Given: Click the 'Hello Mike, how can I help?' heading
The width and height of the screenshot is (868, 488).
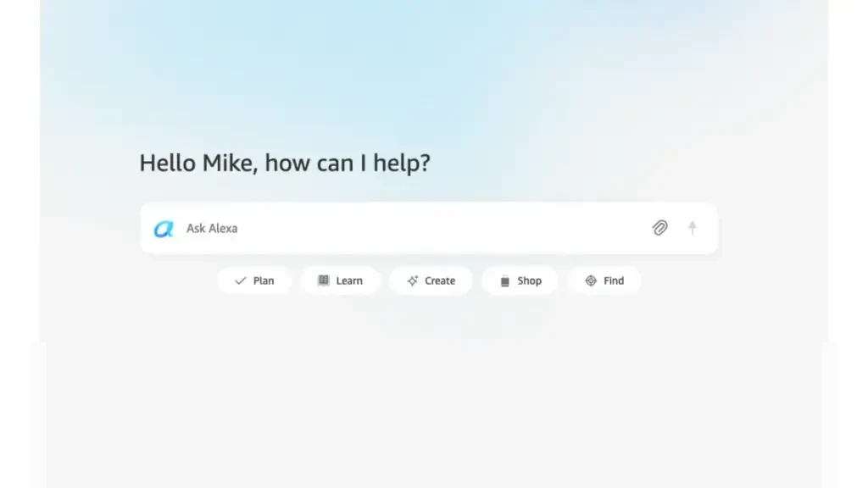Looking at the screenshot, I should [285, 164].
